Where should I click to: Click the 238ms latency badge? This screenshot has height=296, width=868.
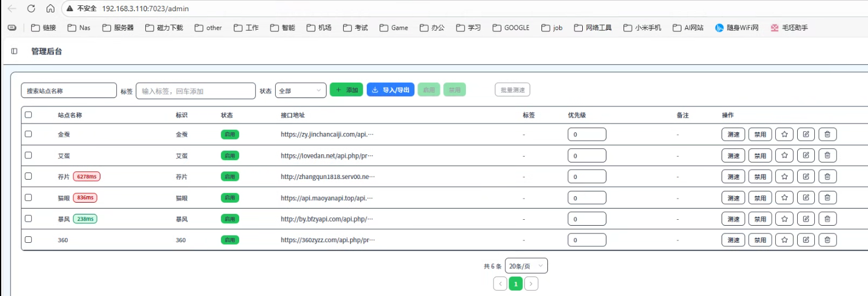pyautogui.click(x=86, y=219)
